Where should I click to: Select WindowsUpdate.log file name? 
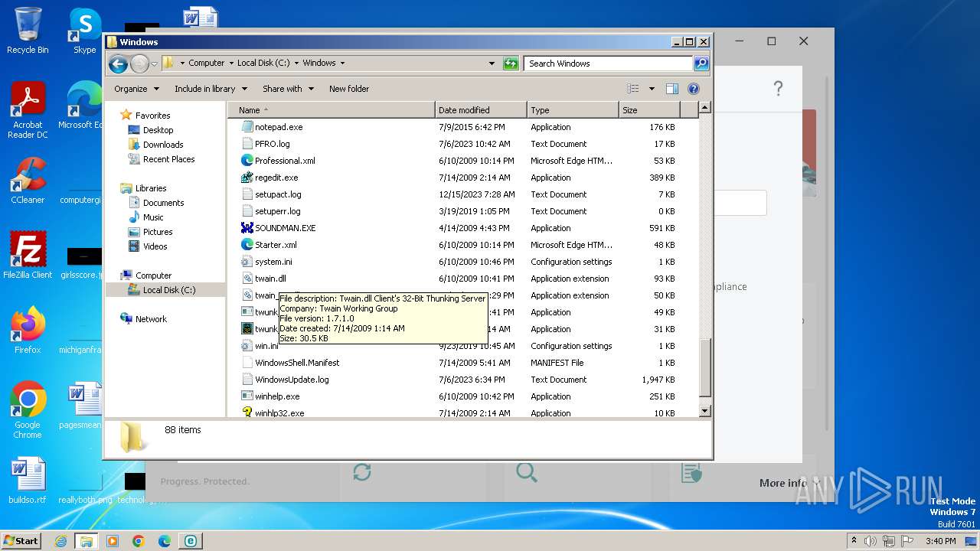[x=292, y=380]
